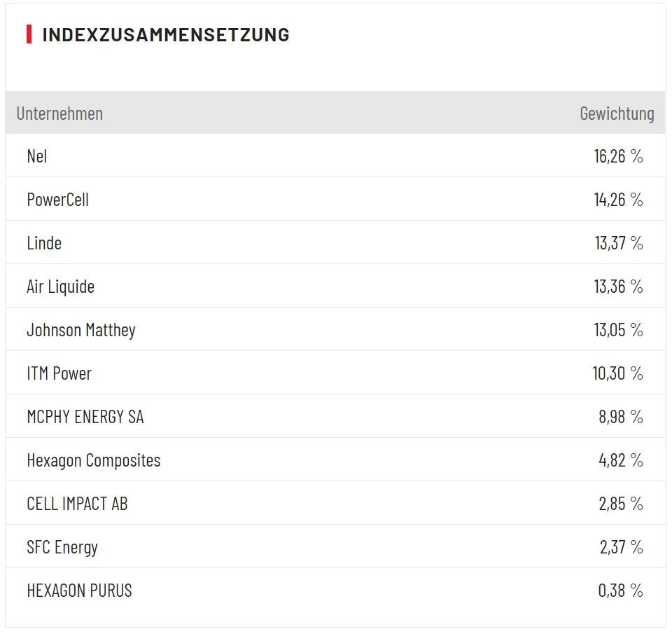Click the 16,26 % weighting value

pyautogui.click(x=618, y=156)
